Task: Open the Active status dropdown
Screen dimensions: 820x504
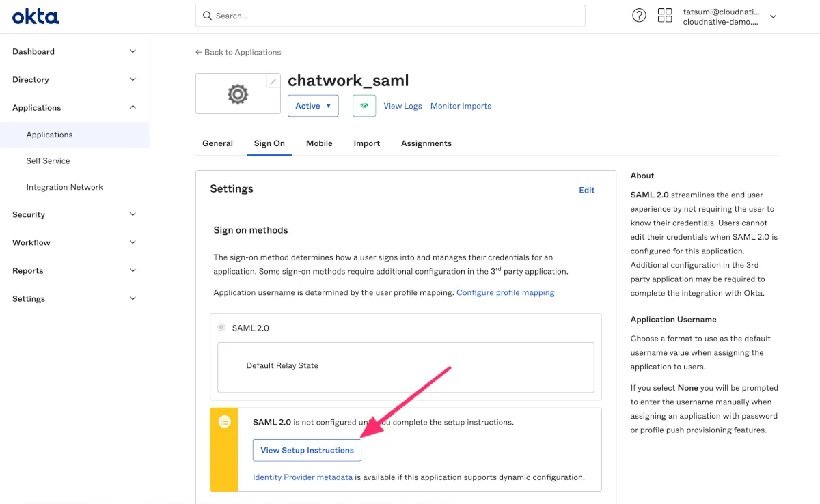Action: (313, 106)
